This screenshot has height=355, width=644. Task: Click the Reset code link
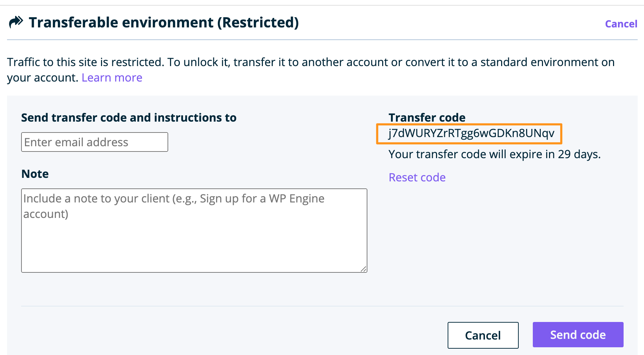click(x=417, y=177)
